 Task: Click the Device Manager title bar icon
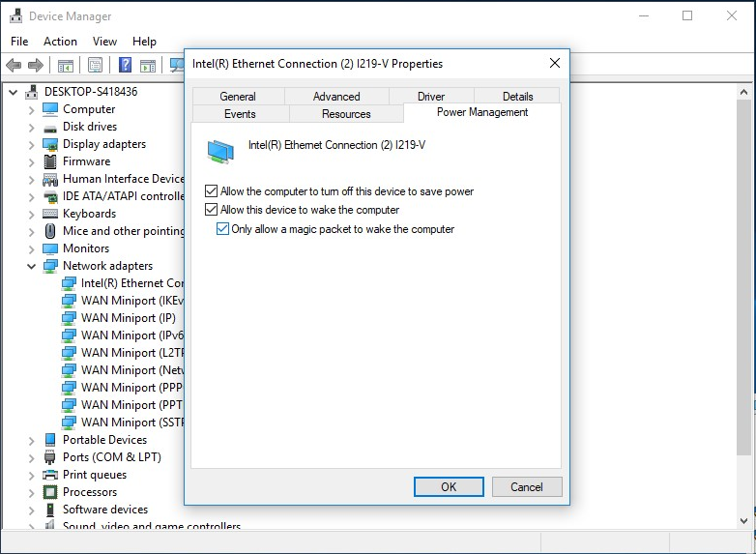pyautogui.click(x=15, y=15)
